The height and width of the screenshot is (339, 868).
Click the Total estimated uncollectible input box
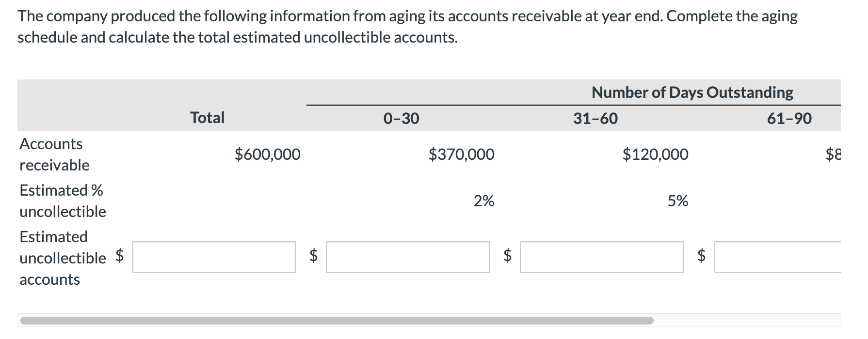point(214,257)
